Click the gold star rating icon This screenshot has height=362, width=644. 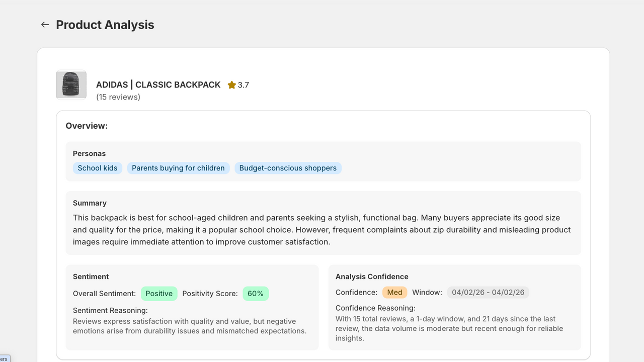231,85
